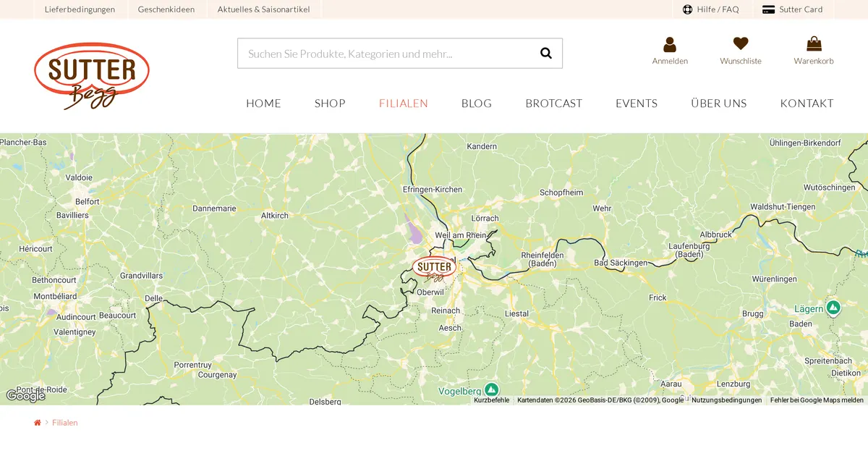Image resolution: width=868 pixels, height=456 pixels.
Task: Click the Sutter Begg map marker
Action: click(435, 268)
